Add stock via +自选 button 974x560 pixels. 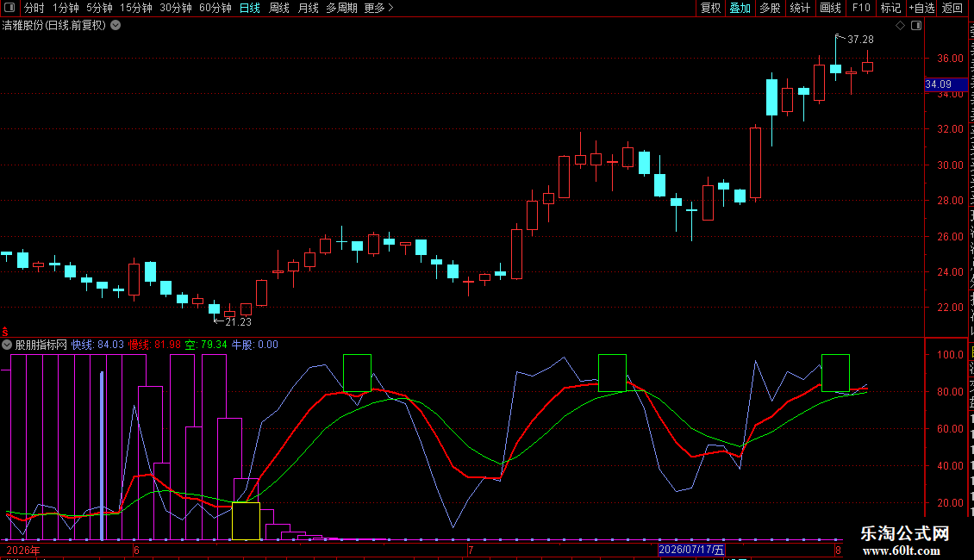[921, 8]
